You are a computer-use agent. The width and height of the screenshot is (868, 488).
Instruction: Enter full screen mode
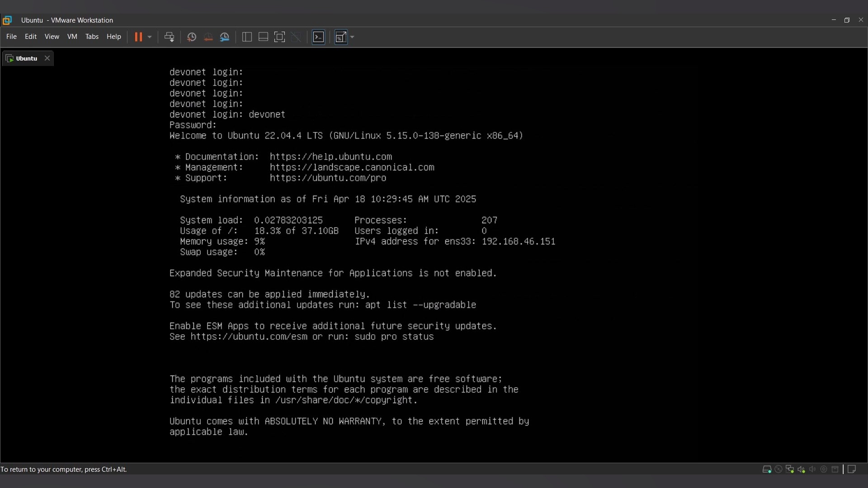tap(280, 37)
